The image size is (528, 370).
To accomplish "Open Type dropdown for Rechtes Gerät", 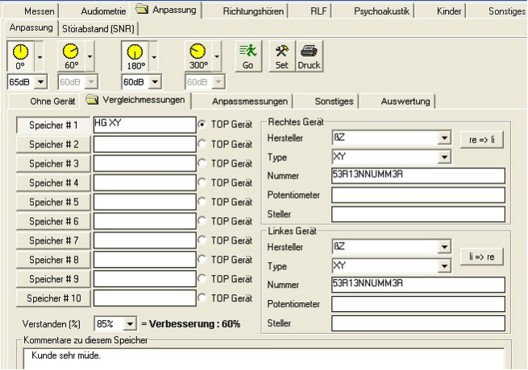I will point(444,157).
